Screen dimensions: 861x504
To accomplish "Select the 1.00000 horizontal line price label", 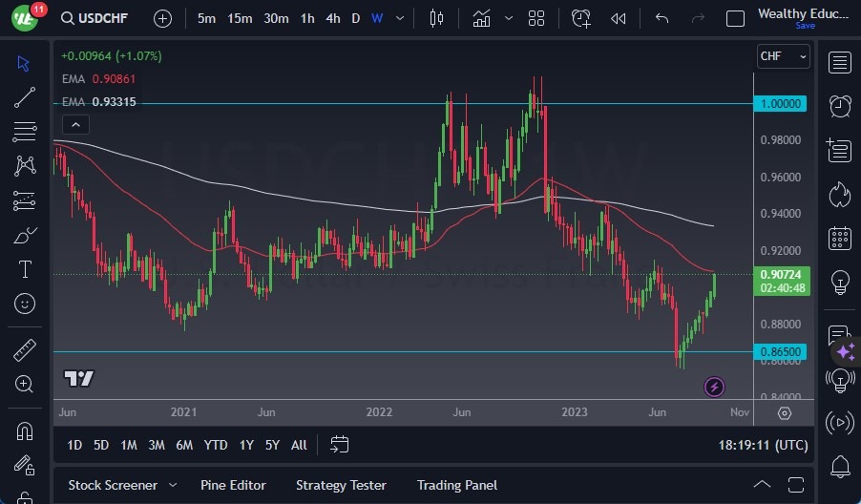I will [780, 103].
